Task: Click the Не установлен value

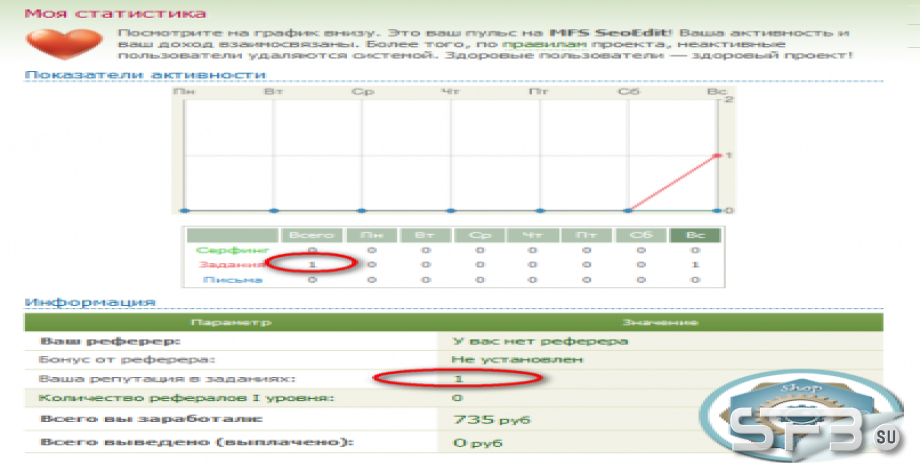Action: [x=517, y=359]
